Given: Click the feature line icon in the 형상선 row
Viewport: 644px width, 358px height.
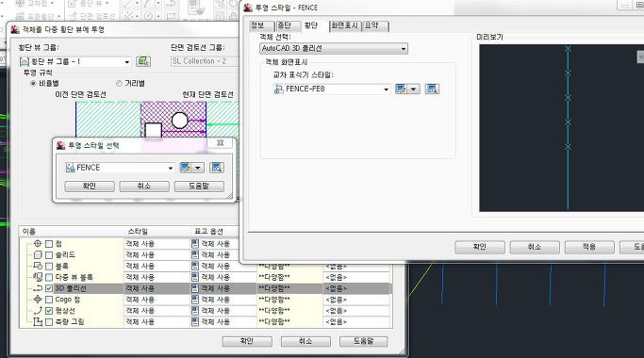Looking at the screenshot, I should click(x=38, y=310).
